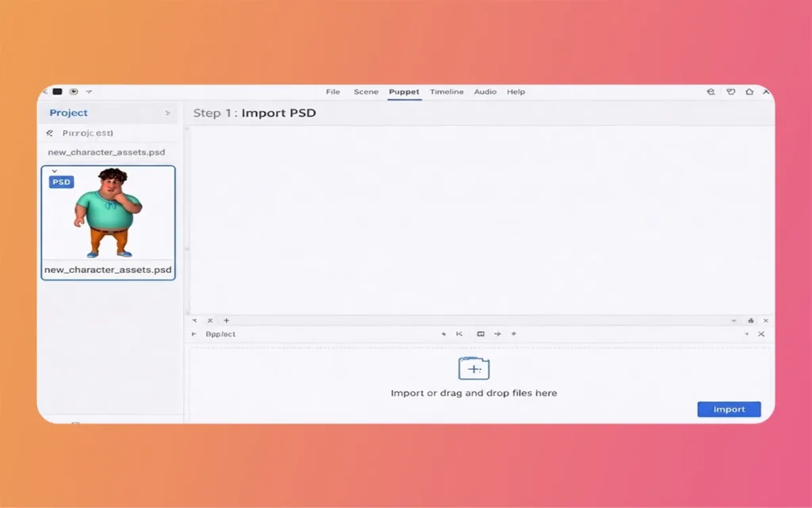This screenshot has width=812, height=508.
Task: Click the add-folder import icon
Action: pyautogui.click(x=473, y=368)
